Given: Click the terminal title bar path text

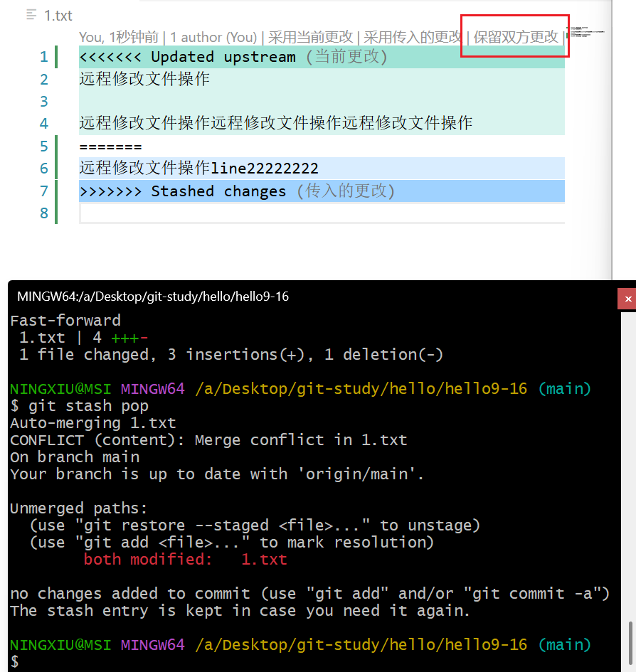Looking at the screenshot, I should point(153,297).
